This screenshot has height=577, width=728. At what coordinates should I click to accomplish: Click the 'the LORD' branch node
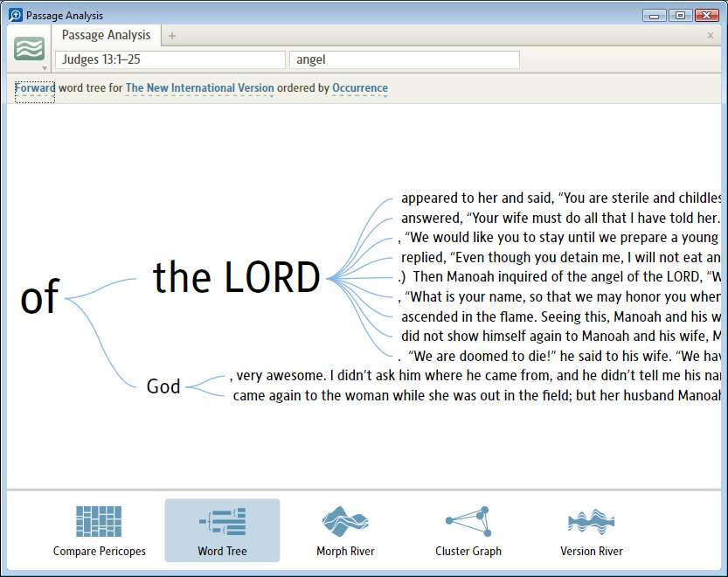[x=236, y=277]
